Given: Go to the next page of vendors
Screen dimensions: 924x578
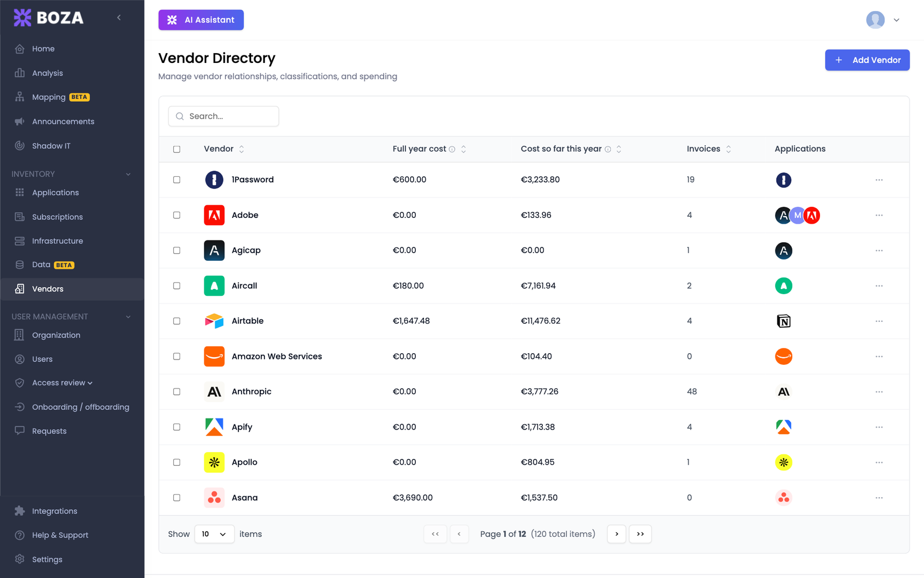Looking at the screenshot, I should pos(617,534).
